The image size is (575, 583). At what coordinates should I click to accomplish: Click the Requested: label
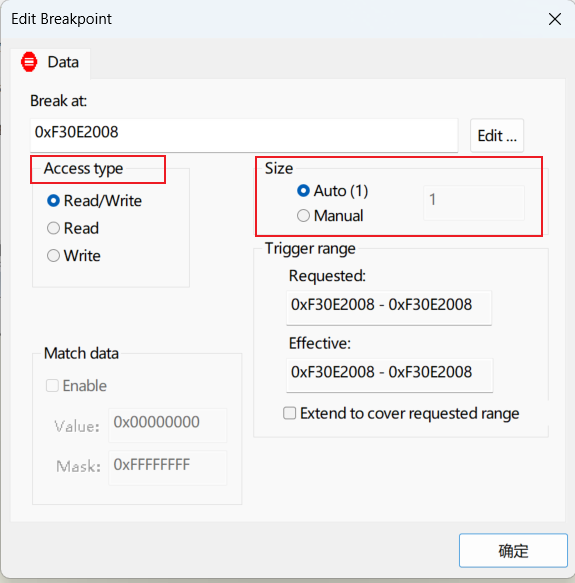327,276
